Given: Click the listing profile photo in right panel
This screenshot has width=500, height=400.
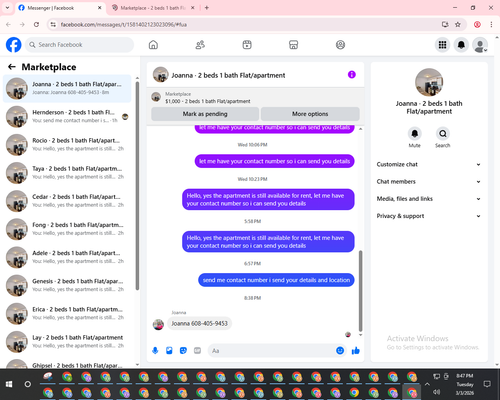Looking at the screenshot, I should 429,82.
